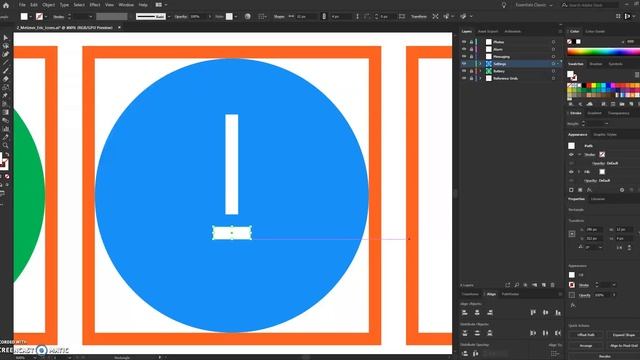Click the Delete Selection trash icon in Layers
640x360 pixels.
click(553, 285)
